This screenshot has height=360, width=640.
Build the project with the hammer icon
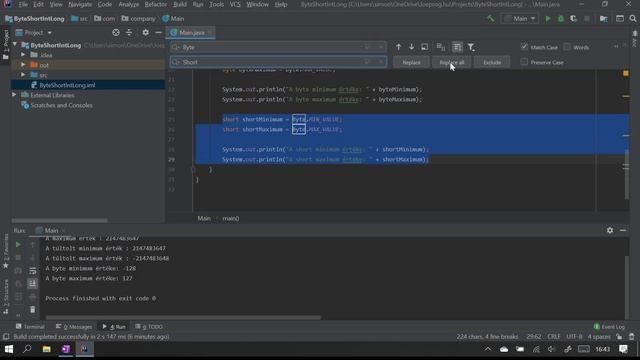coord(490,19)
